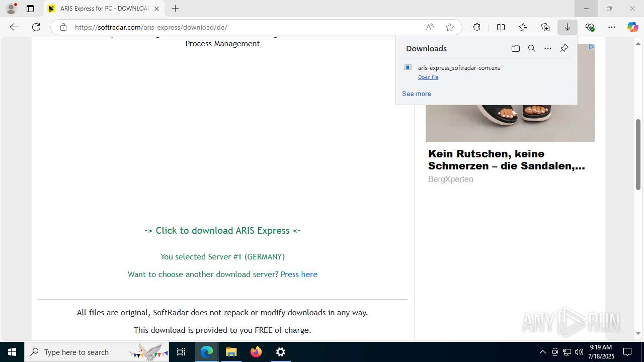Select aris-express_softradar-com.exe download entry
This screenshot has height=362, width=644.
click(487, 72)
